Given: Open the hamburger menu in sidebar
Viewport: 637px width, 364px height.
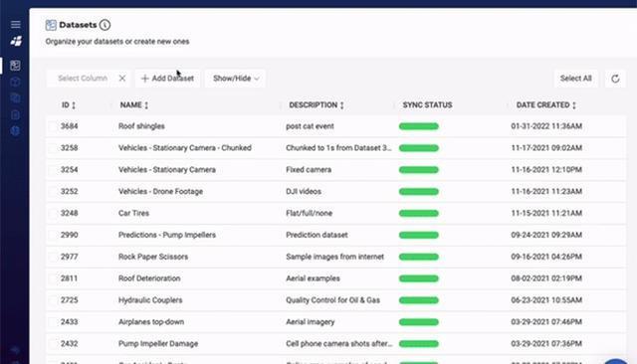Looking at the screenshot, I should [16, 24].
